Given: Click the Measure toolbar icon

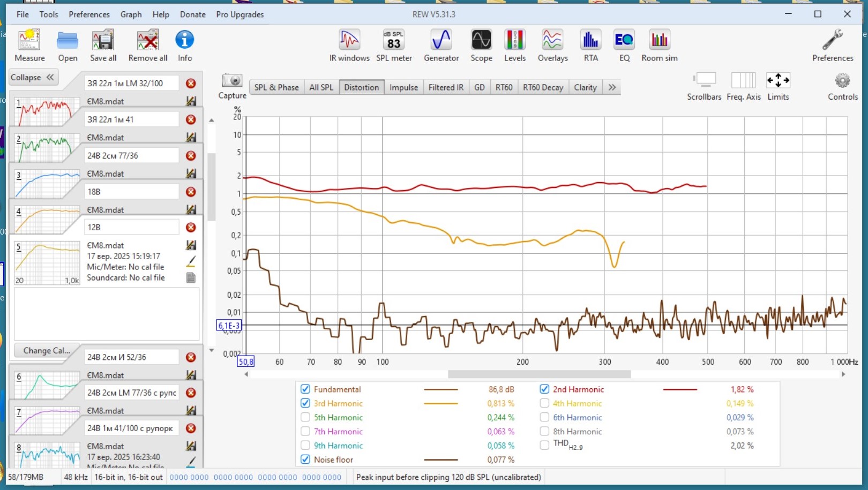Looking at the screenshot, I should (x=29, y=46).
